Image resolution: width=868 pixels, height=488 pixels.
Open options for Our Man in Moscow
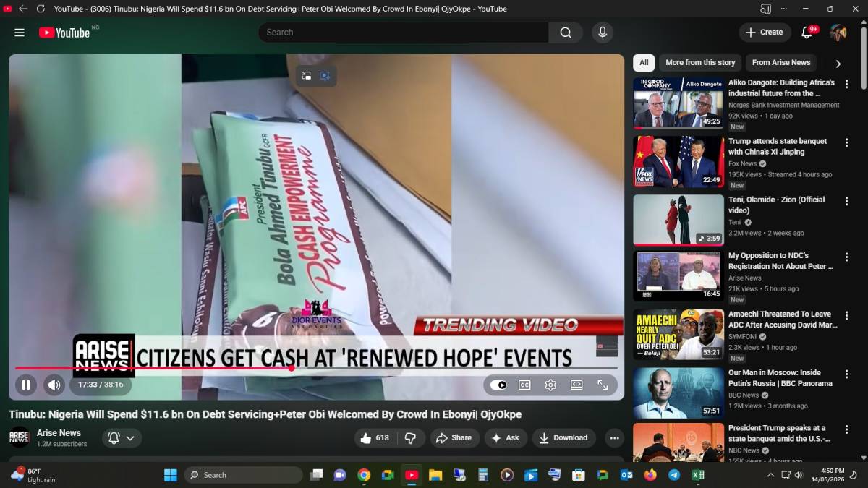click(x=846, y=374)
